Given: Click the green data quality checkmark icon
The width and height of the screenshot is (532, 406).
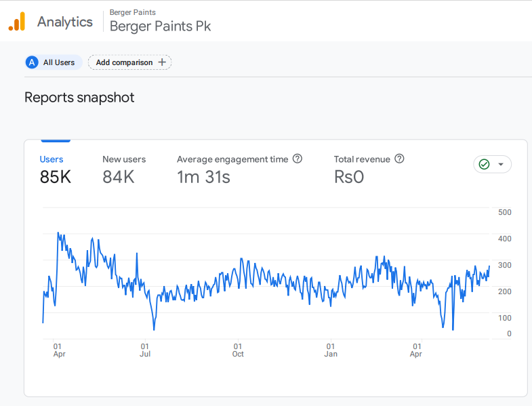Looking at the screenshot, I should pyautogui.click(x=484, y=164).
